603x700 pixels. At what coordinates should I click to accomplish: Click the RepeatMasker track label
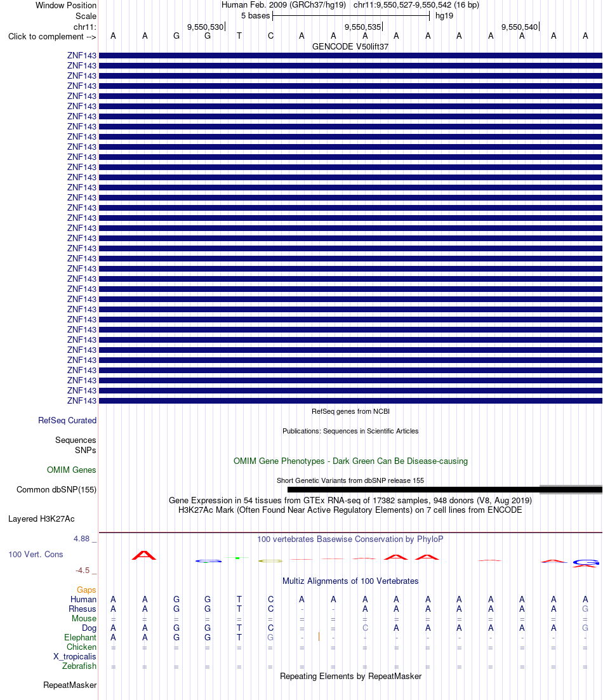coord(70,685)
